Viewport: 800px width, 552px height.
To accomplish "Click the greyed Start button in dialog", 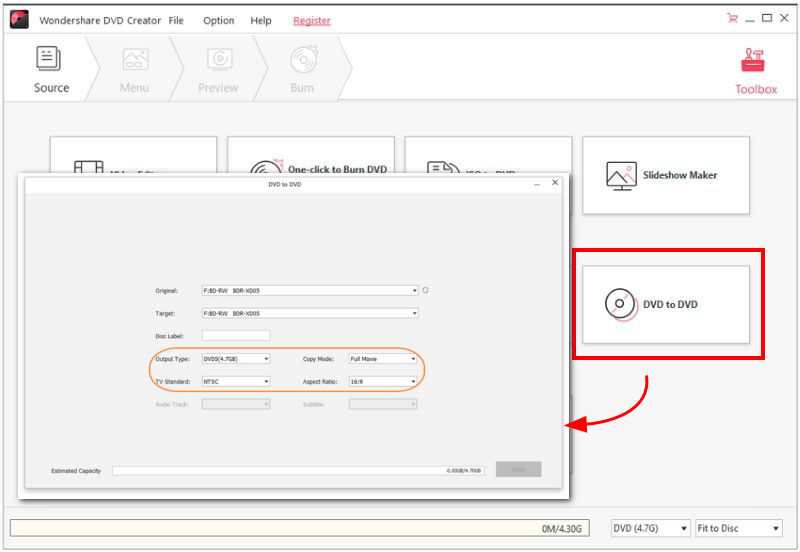I will coord(518,469).
